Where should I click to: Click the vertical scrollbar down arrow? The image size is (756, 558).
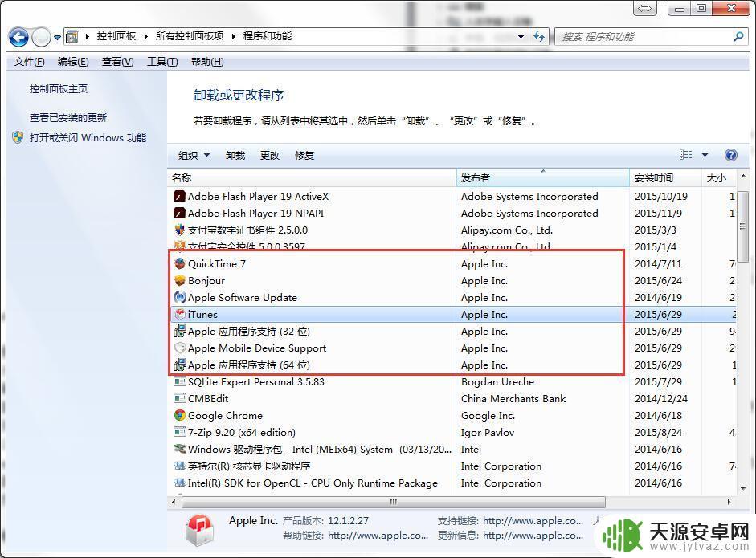coord(743,488)
